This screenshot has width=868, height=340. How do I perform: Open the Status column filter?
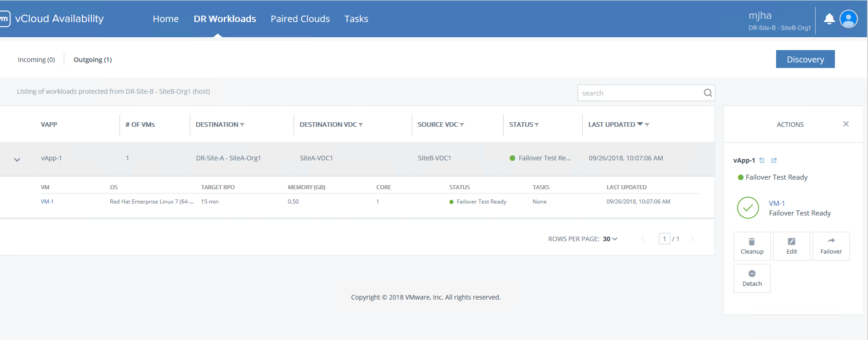click(537, 125)
